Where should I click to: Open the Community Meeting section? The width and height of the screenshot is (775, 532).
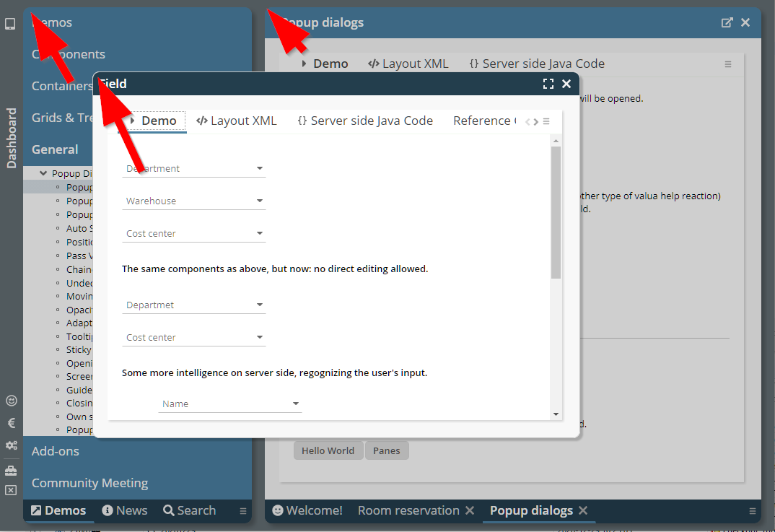click(90, 483)
